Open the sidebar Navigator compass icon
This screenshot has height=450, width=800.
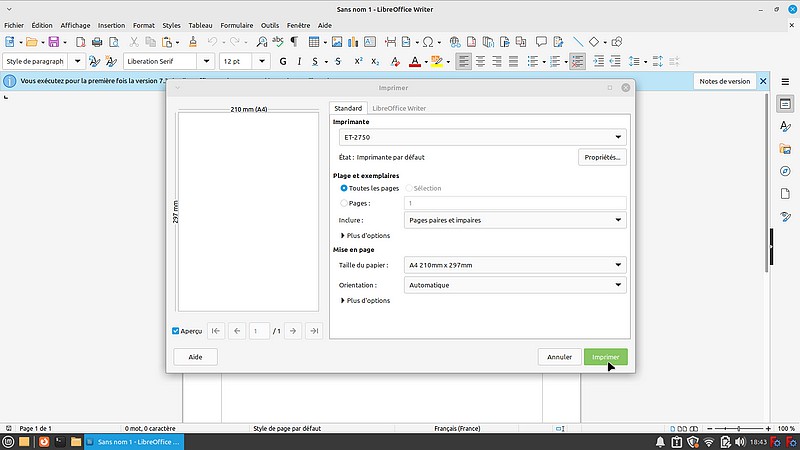coord(785,171)
